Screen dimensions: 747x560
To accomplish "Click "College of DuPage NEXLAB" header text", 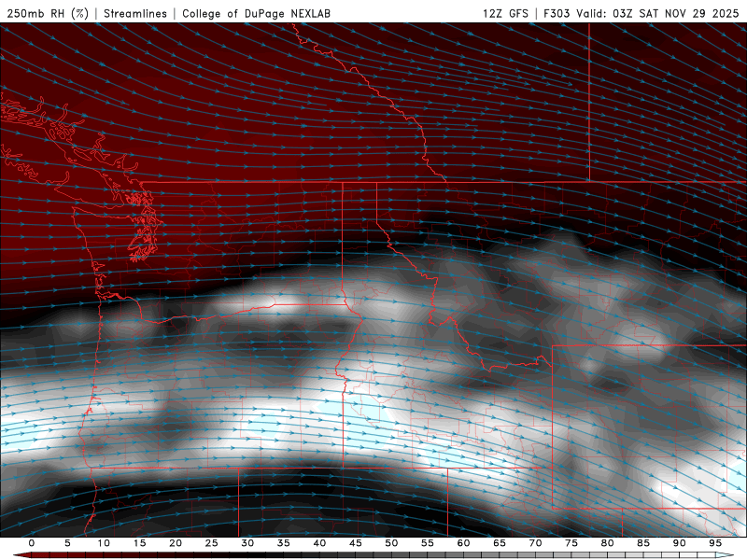I will point(256,13).
